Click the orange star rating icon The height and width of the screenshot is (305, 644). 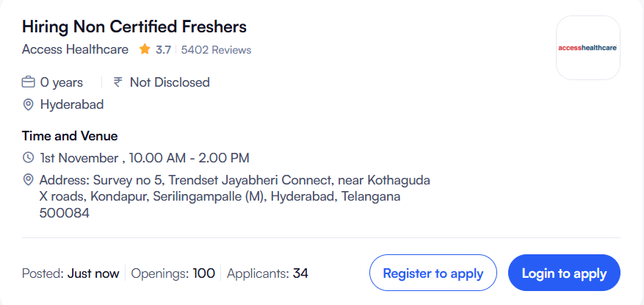[145, 50]
